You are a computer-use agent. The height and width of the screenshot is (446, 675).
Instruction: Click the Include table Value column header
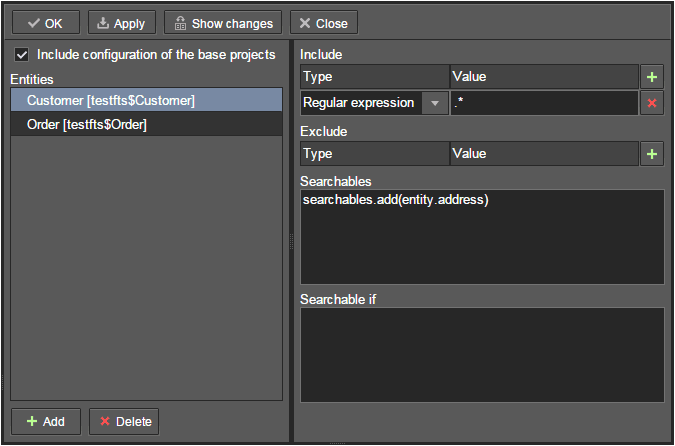[543, 77]
